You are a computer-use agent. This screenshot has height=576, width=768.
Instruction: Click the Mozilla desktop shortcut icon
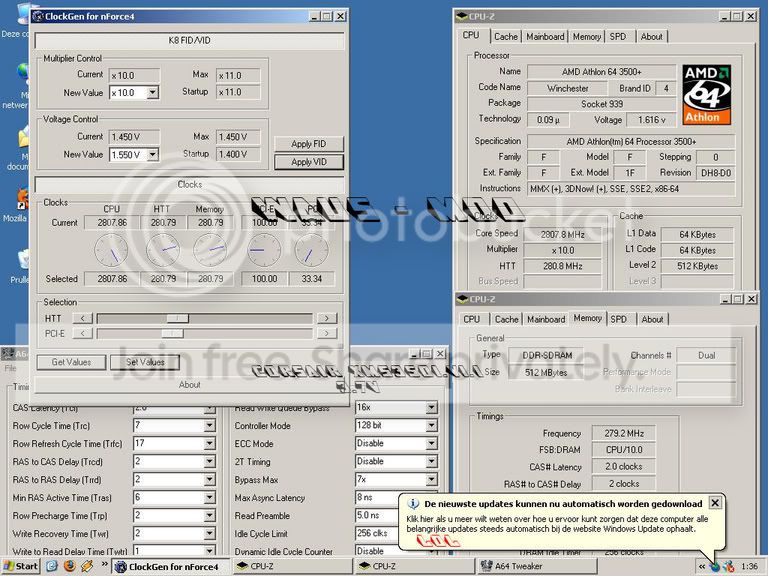point(23,199)
